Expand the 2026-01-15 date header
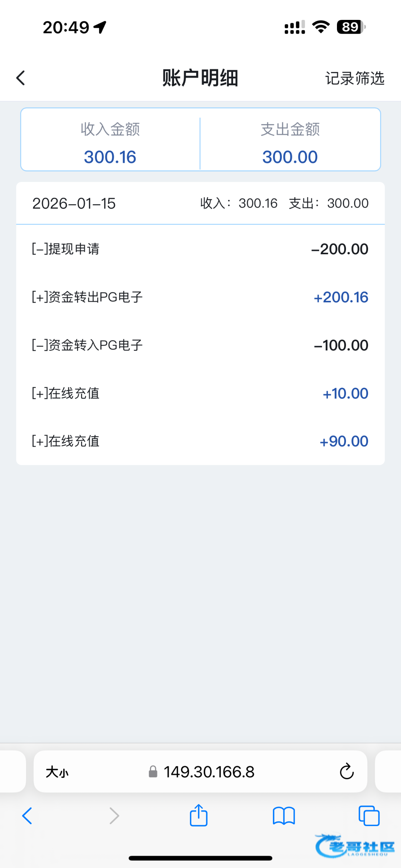401x868 pixels. tap(200, 203)
